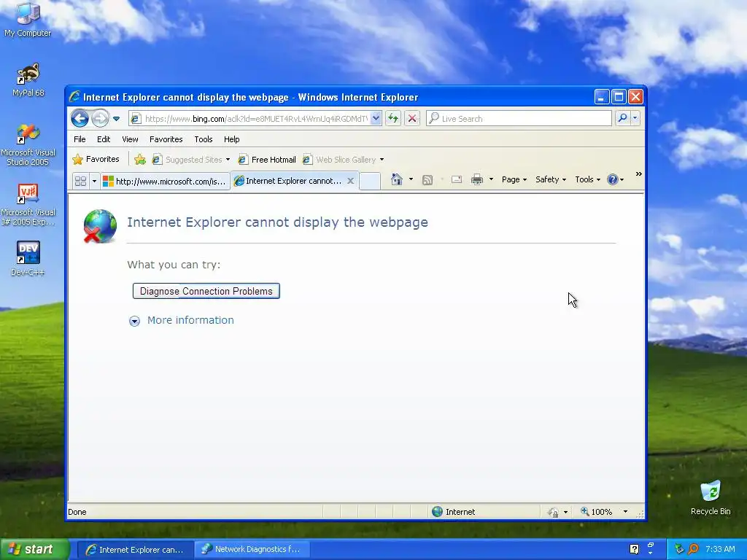Open the View menu

130,139
